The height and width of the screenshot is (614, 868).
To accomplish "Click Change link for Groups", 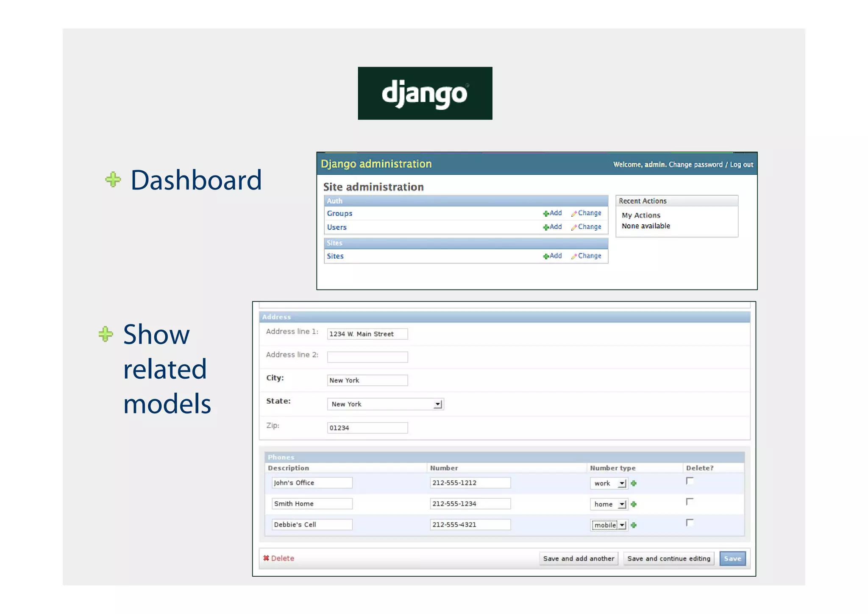I will click(x=590, y=213).
